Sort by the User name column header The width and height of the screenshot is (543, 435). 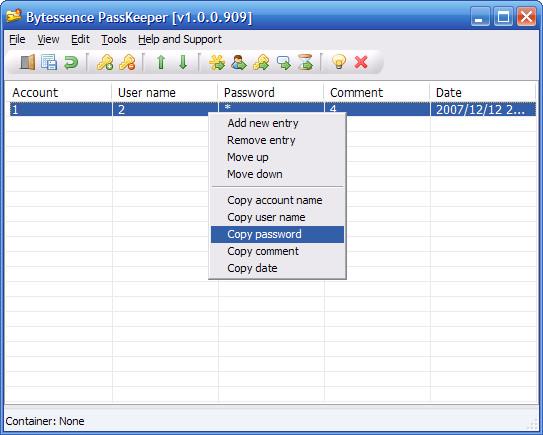[165, 92]
